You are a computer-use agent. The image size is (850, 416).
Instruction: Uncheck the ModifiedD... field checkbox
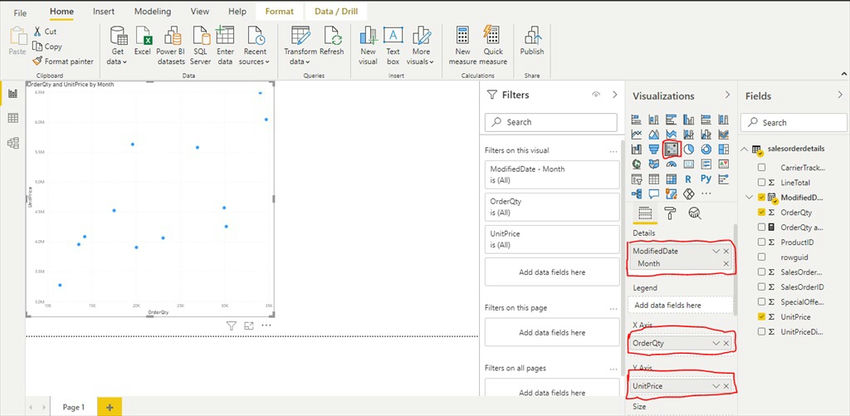coord(762,197)
